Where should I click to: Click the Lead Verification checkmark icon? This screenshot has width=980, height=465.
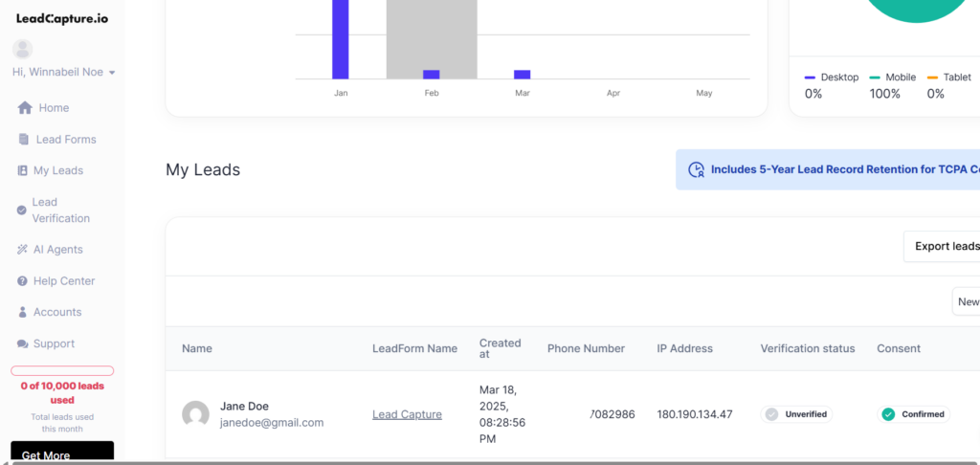click(22, 210)
